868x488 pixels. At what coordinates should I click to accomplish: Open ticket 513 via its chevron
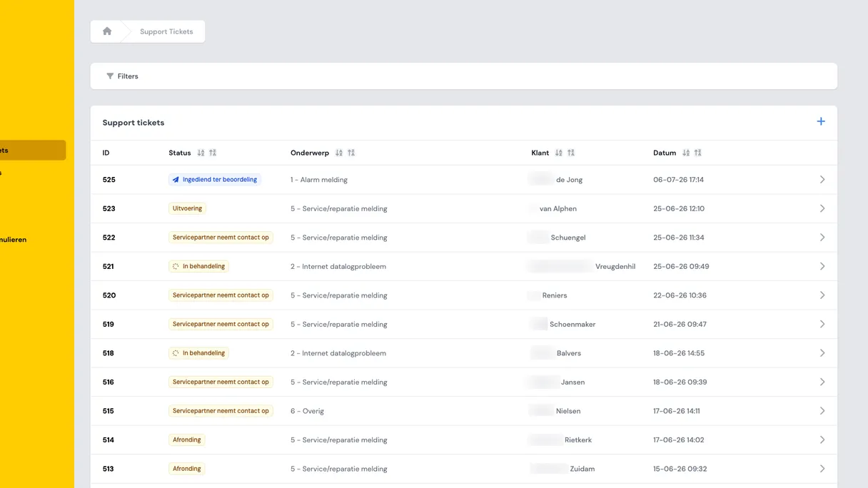(822, 469)
